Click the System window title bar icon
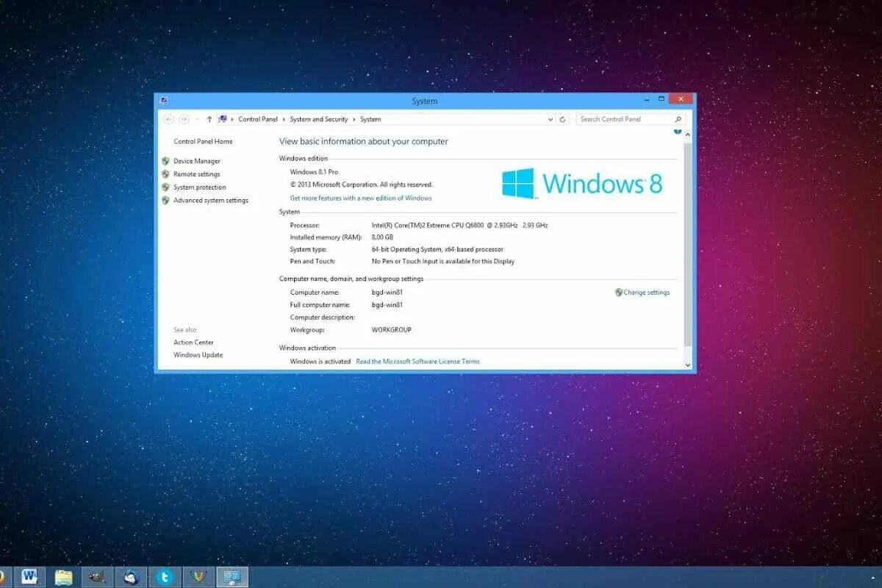 [x=163, y=101]
